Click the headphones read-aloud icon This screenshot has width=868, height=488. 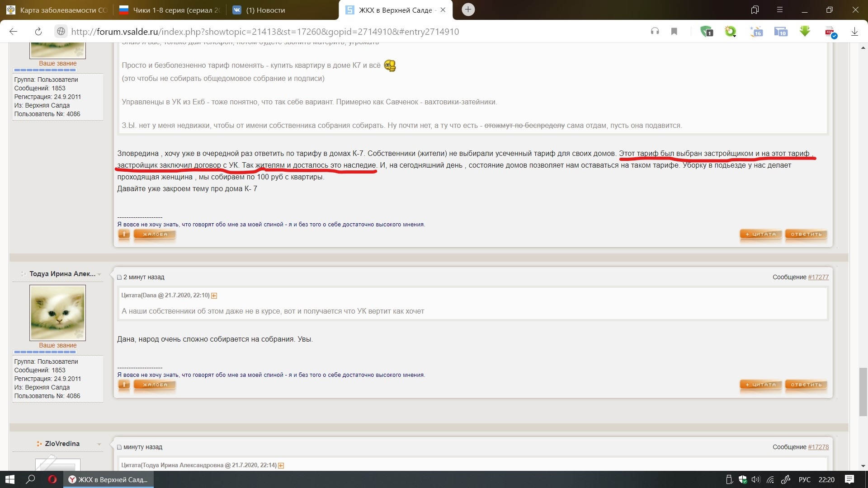(x=655, y=31)
